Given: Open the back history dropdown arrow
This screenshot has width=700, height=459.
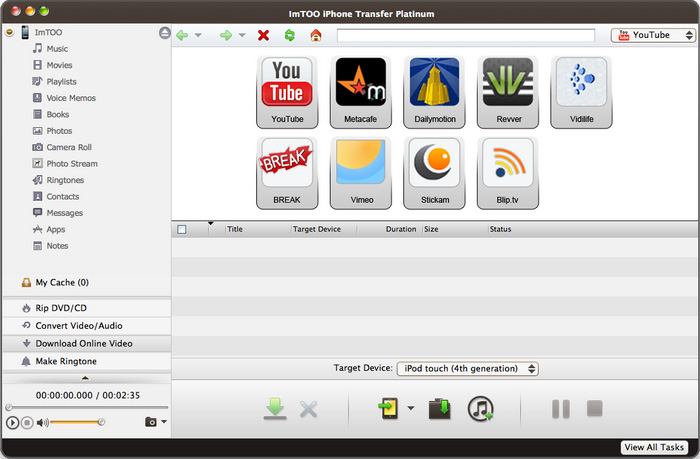Looking at the screenshot, I should tap(198, 35).
